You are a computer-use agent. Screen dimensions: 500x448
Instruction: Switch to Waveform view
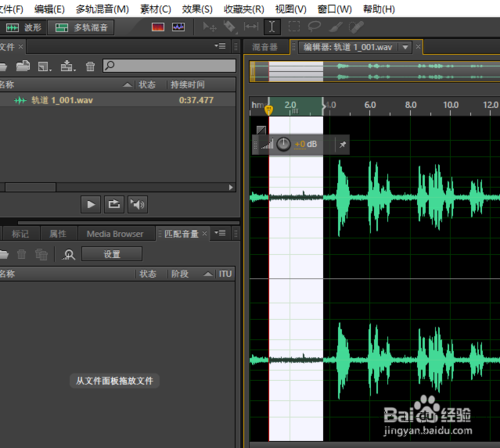23,27
